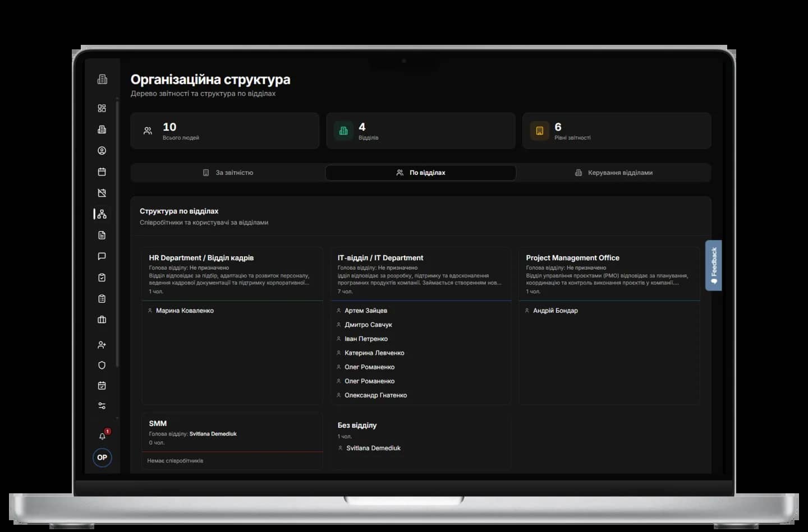Click the company building logo atop sidebar
The height and width of the screenshot is (532, 808).
[x=102, y=80]
